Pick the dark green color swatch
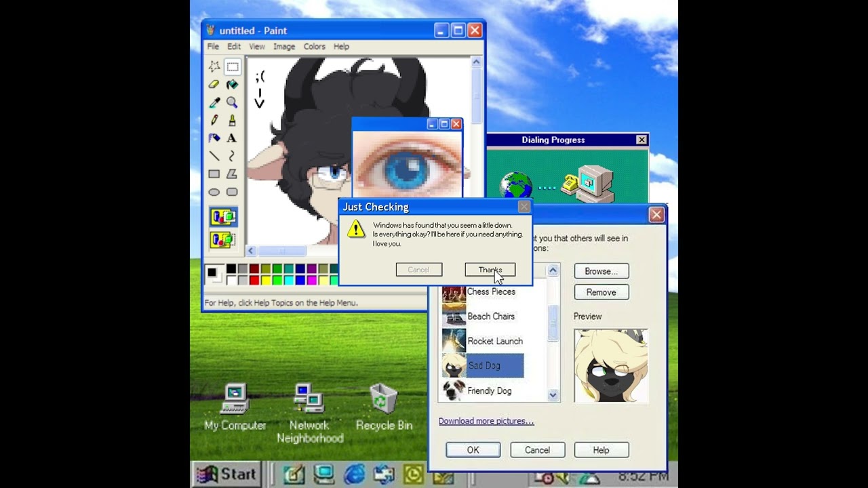The image size is (868, 488). (277, 269)
